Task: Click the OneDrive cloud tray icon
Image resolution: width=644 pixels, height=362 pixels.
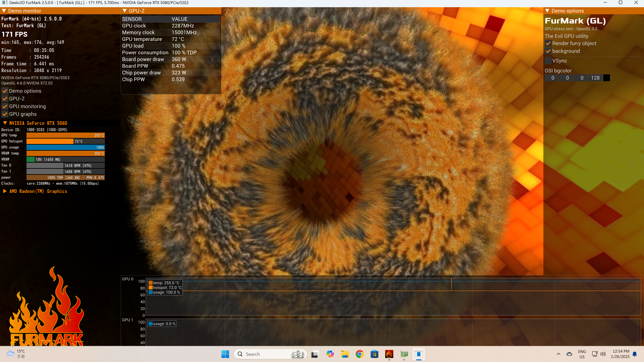Action: pyautogui.click(x=569, y=354)
